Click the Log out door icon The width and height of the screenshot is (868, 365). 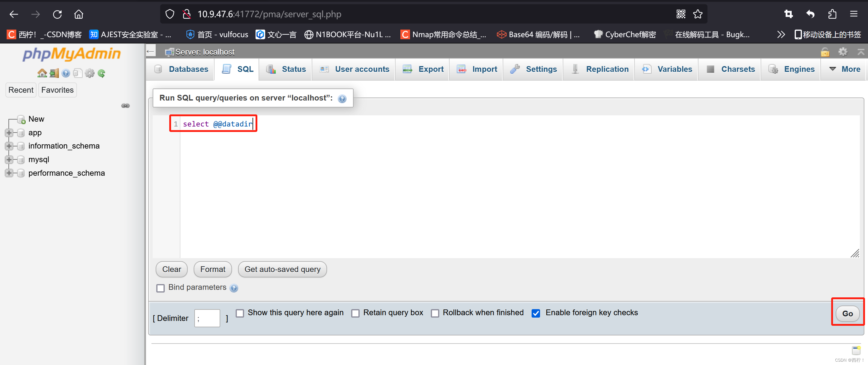point(54,73)
